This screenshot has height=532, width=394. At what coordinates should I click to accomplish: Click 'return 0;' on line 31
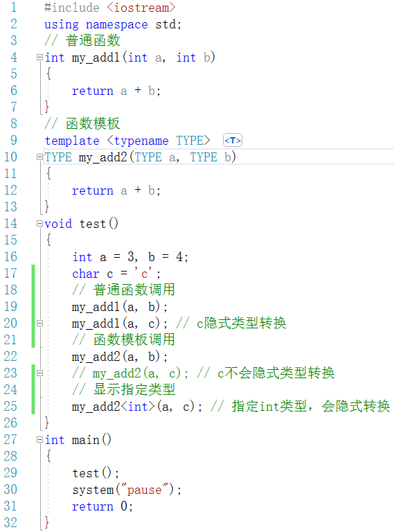click(102, 506)
